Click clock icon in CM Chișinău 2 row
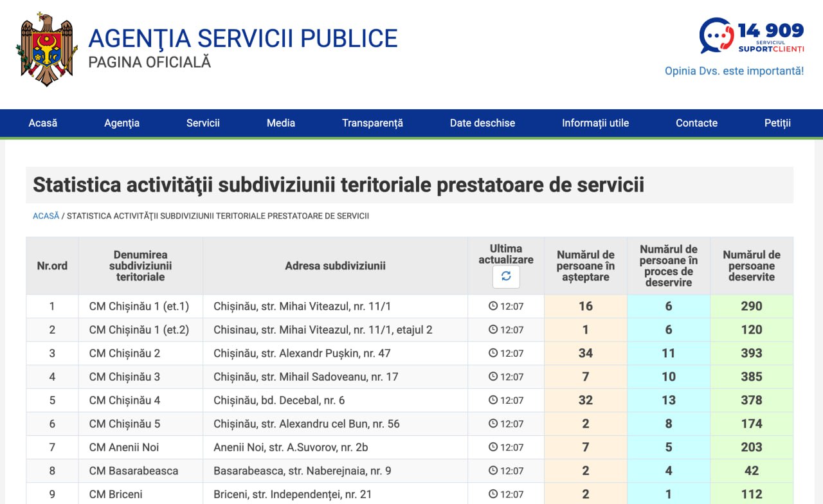 click(493, 353)
